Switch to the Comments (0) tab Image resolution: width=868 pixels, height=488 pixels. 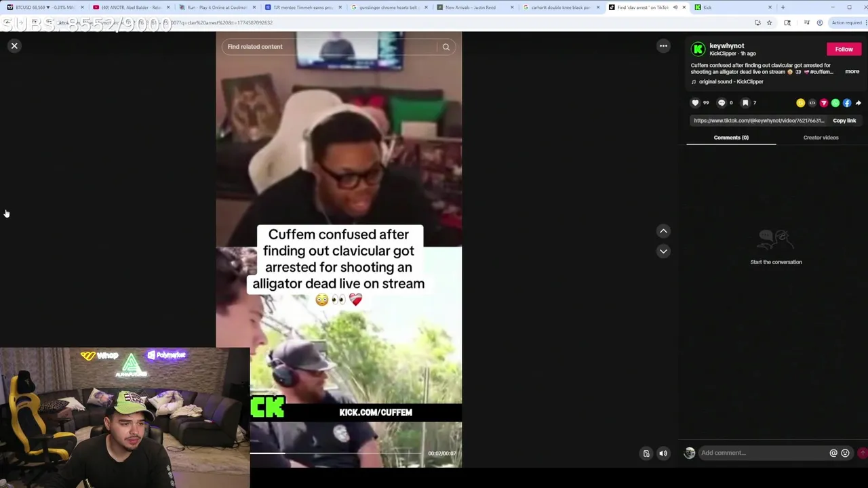[x=731, y=138]
